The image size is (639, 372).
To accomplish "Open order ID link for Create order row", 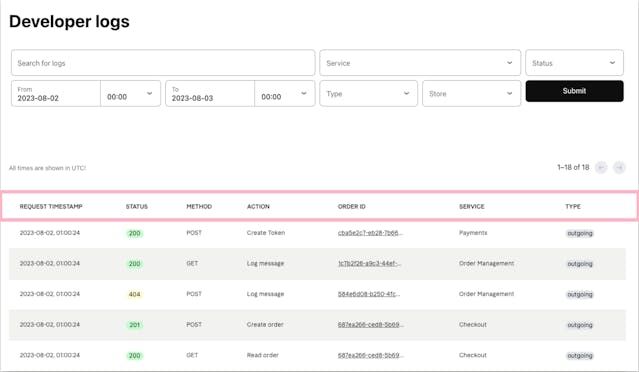I will click(370, 325).
